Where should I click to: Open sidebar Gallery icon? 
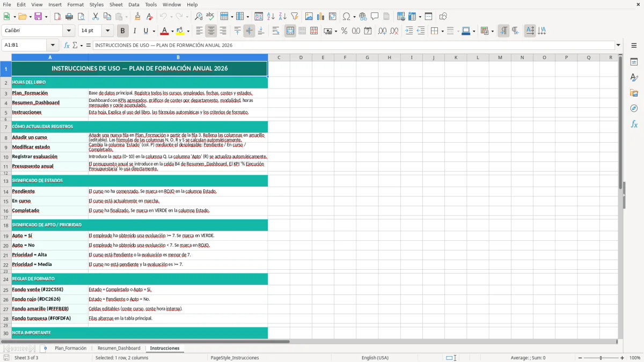(x=634, y=93)
